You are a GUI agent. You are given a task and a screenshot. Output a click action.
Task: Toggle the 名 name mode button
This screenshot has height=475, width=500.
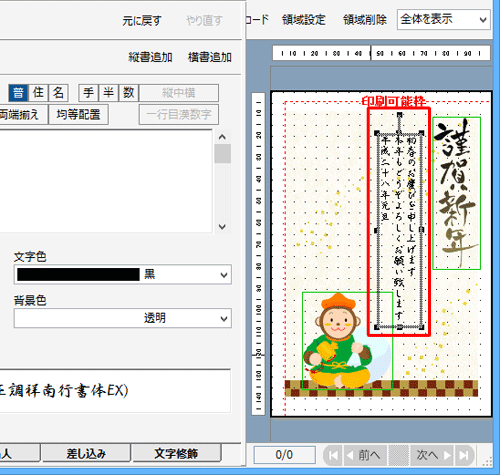click(58, 93)
